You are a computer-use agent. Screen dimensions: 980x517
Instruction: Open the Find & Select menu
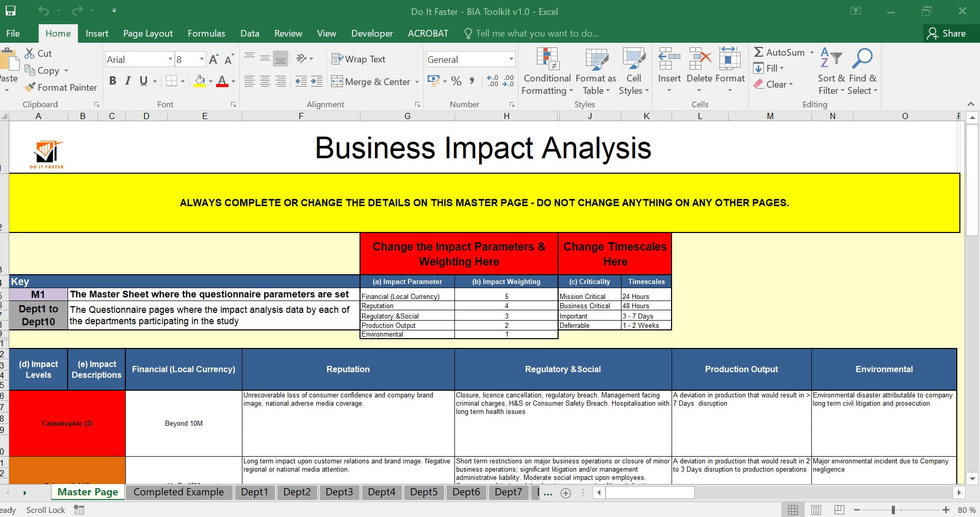pyautogui.click(x=862, y=72)
